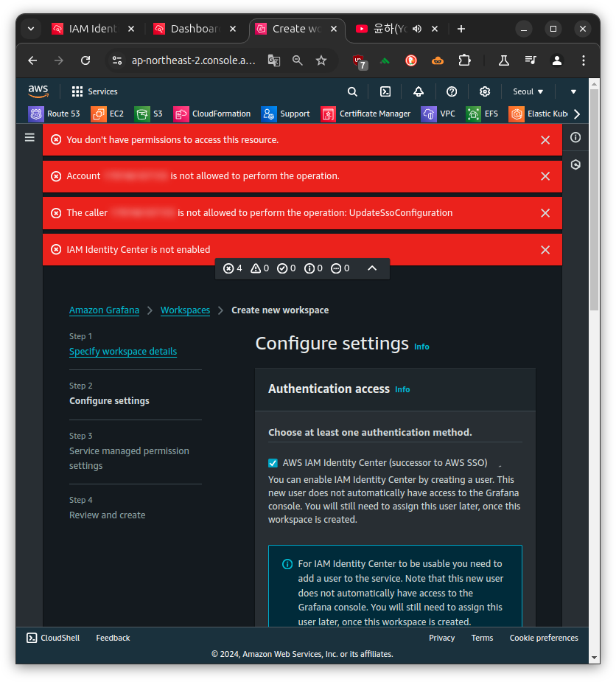Show more favorites with right chevron
This screenshot has height=682, width=616.
[x=577, y=114]
